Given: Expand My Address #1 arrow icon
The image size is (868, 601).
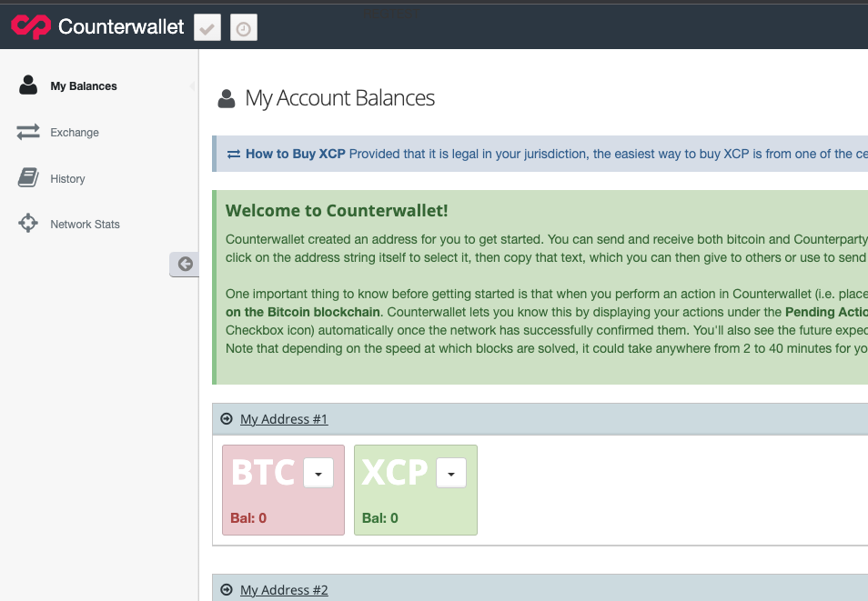Looking at the screenshot, I should [x=227, y=419].
